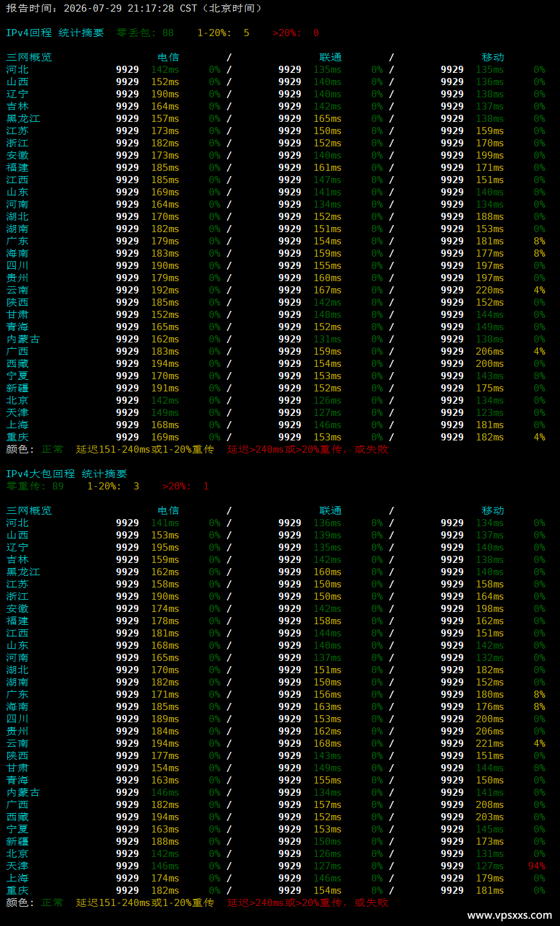The image size is (560, 926).
Task: Click the 178ms telecom latency for 福建
Action: point(165,621)
